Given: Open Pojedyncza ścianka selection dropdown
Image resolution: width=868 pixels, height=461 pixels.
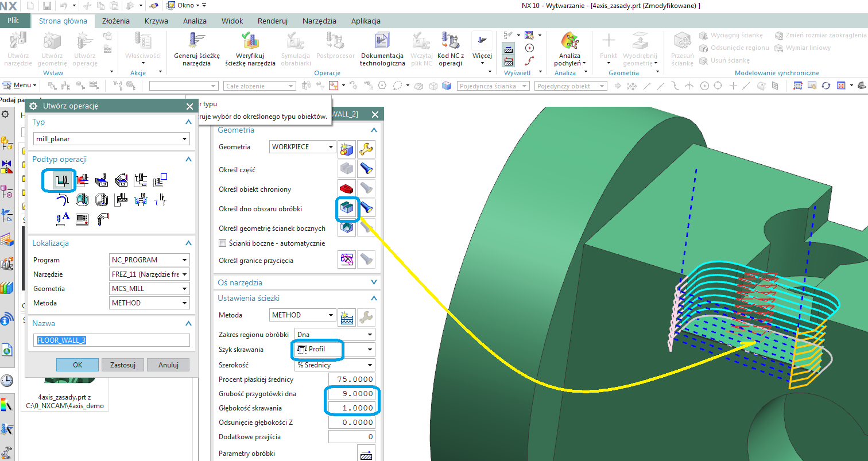Looking at the screenshot, I should point(494,86).
